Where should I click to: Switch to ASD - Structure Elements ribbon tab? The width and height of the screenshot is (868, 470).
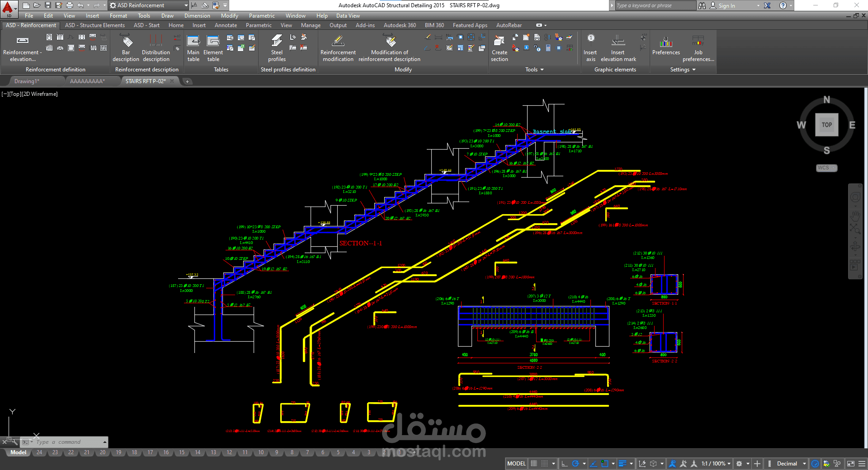[95, 25]
